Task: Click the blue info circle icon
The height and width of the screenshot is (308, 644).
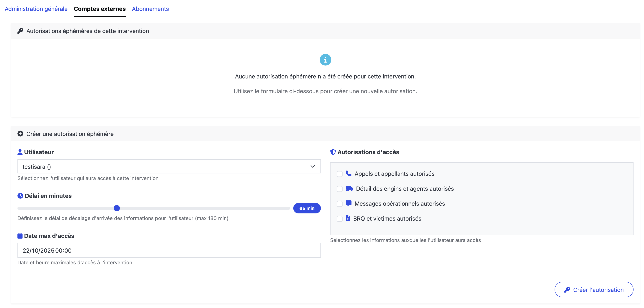Action: click(325, 60)
